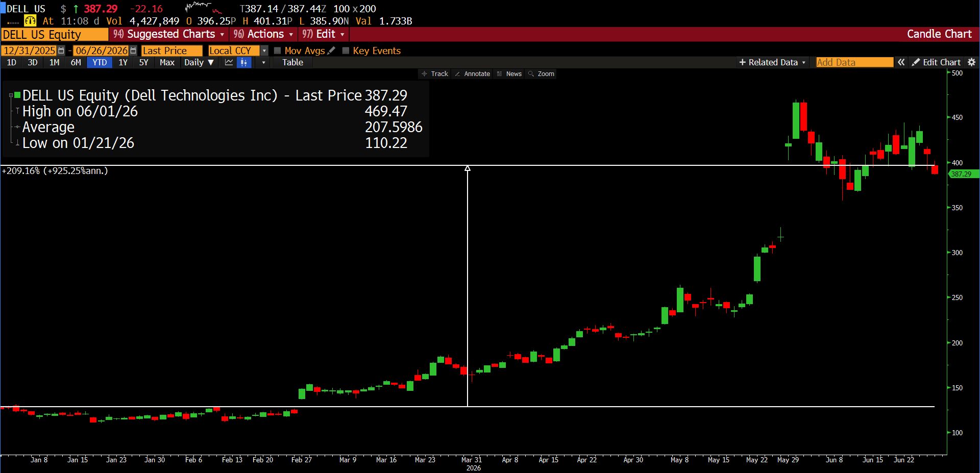The height and width of the screenshot is (473, 980).
Task: Select the 1Y range tab
Action: coord(123,62)
